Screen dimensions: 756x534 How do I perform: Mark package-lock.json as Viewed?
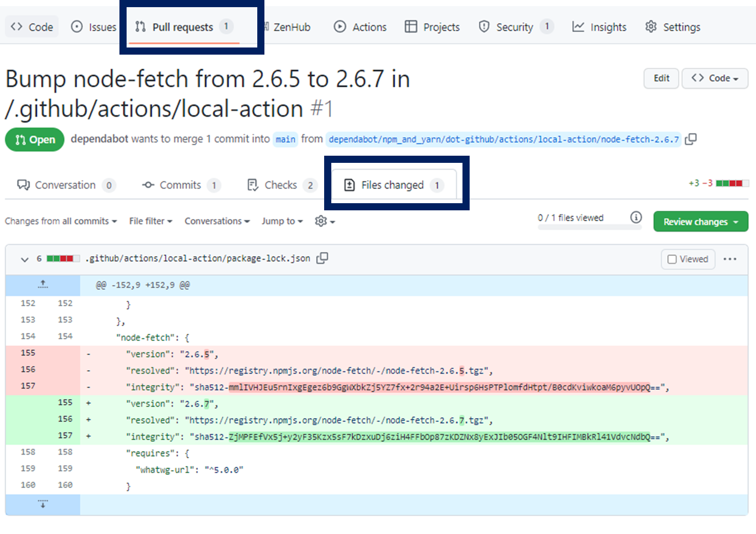688,259
